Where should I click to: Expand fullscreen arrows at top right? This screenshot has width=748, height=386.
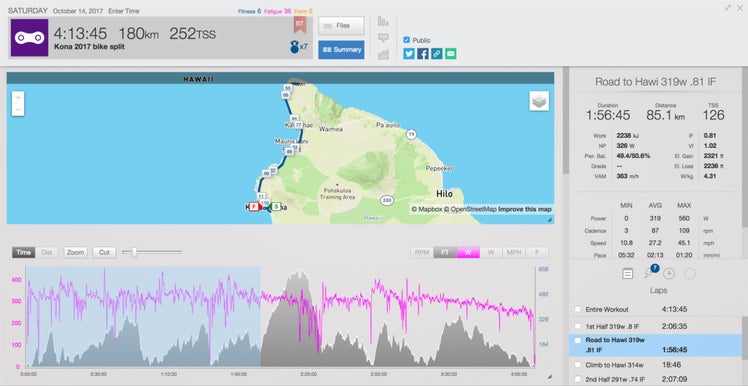click(x=728, y=8)
